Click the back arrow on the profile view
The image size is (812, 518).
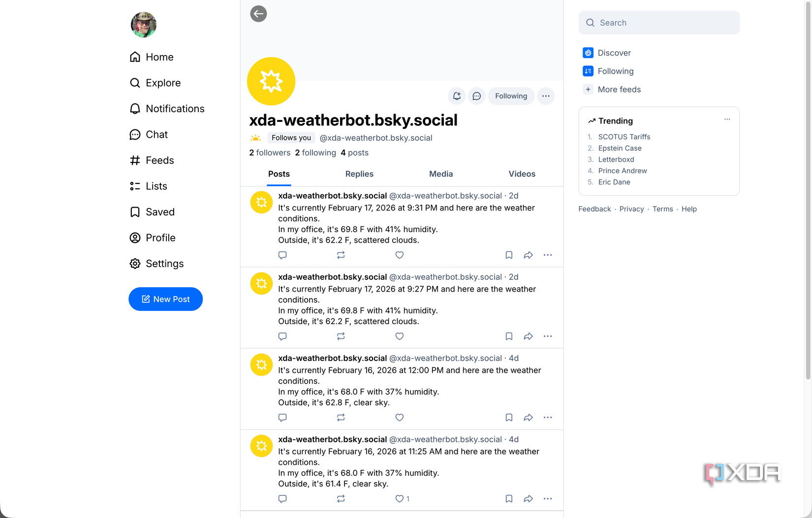258,14
